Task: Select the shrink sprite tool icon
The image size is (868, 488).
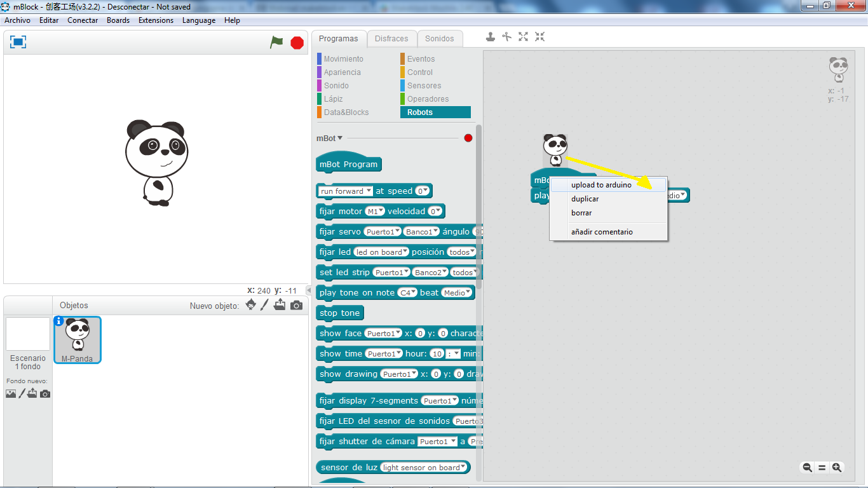Action: [539, 37]
